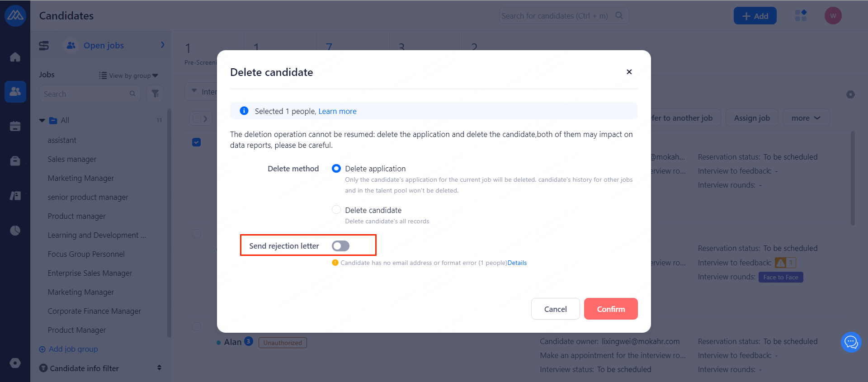Collapse the All jobs tree folder

tap(42, 120)
